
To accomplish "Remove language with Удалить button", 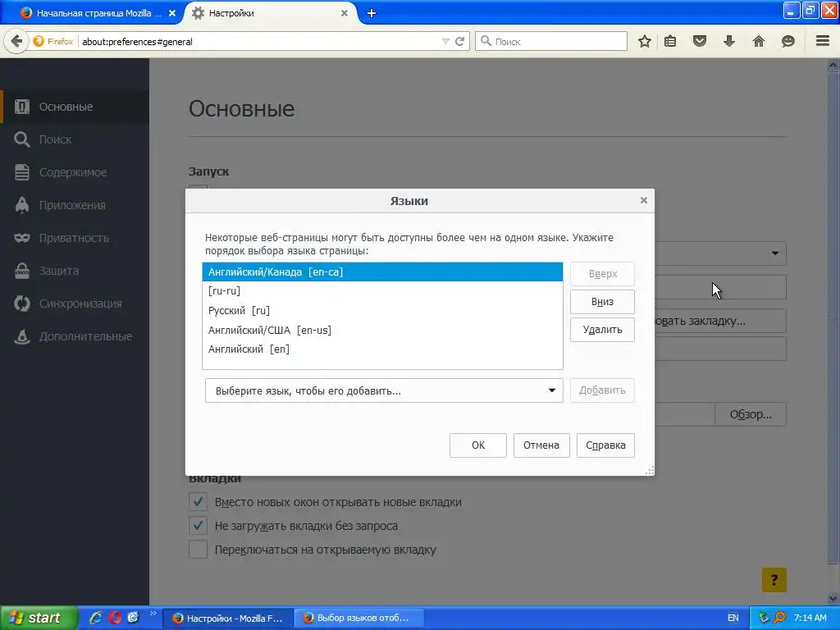I will 602,330.
